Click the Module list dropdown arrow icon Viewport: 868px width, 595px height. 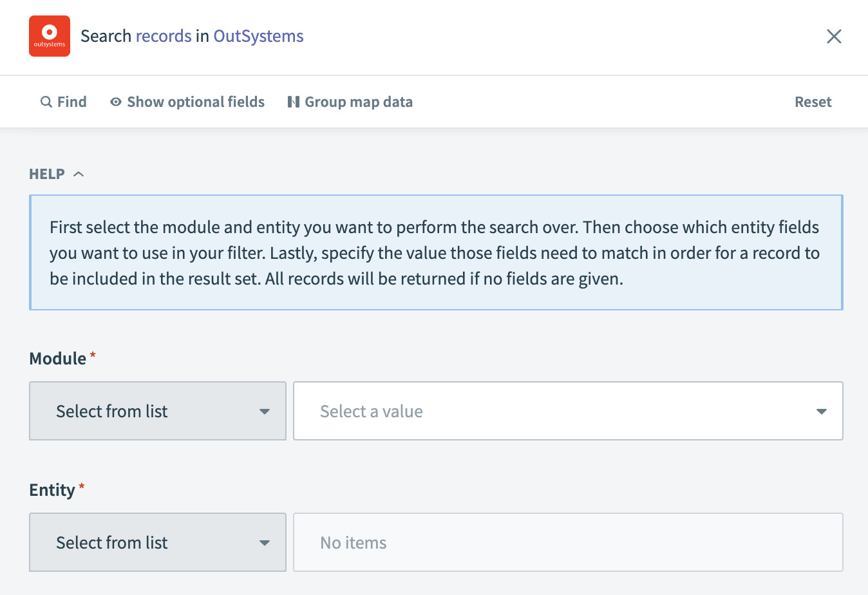tap(265, 411)
